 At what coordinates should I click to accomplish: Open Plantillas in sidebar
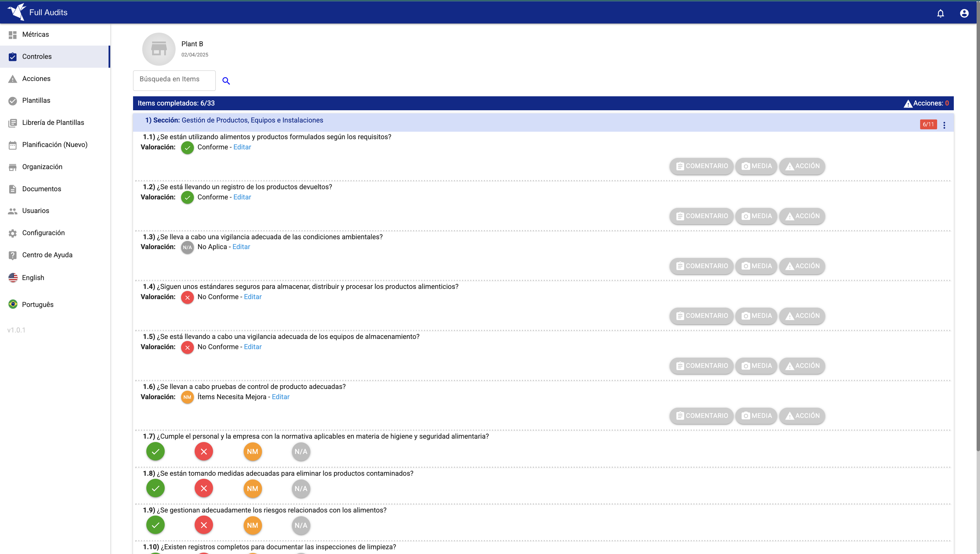[55, 100]
